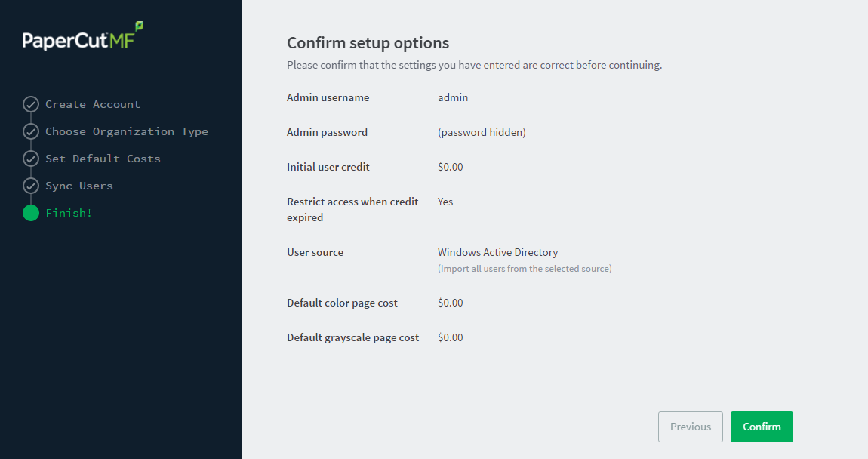Viewport: 868px width, 459px height.
Task: Click the Choose Organization Type checkmark icon
Action: [31, 131]
